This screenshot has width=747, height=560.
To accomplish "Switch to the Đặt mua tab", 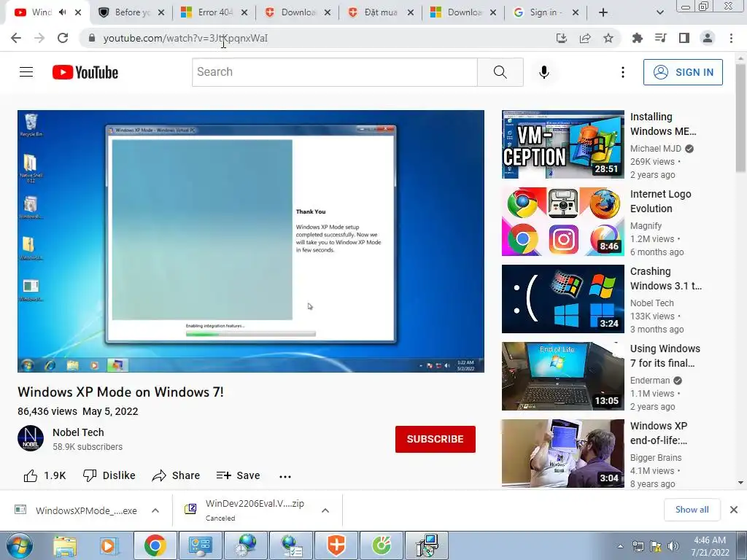I will click(380, 12).
